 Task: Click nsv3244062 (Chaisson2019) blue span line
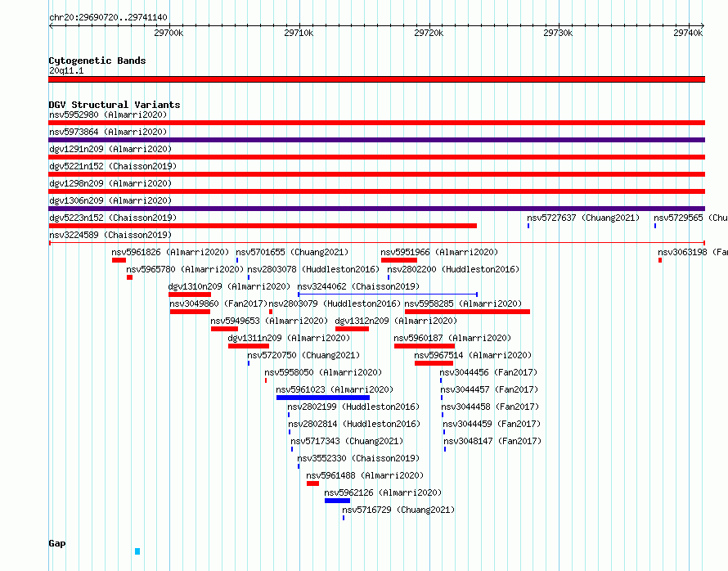(388, 294)
